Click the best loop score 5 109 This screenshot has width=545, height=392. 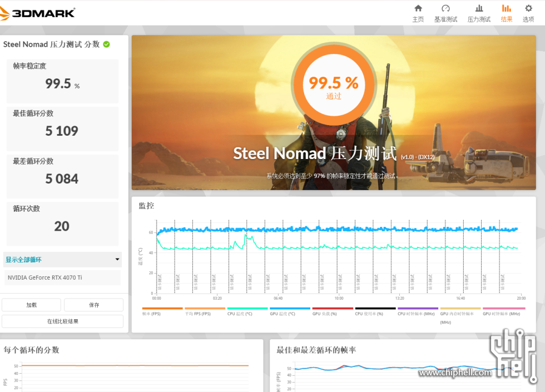tap(62, 131)
